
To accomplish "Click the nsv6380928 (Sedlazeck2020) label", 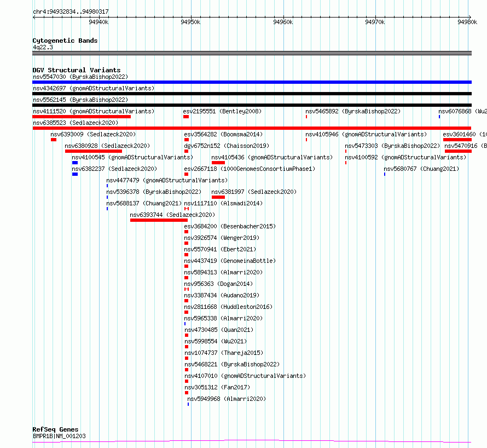I will [107, 146].
